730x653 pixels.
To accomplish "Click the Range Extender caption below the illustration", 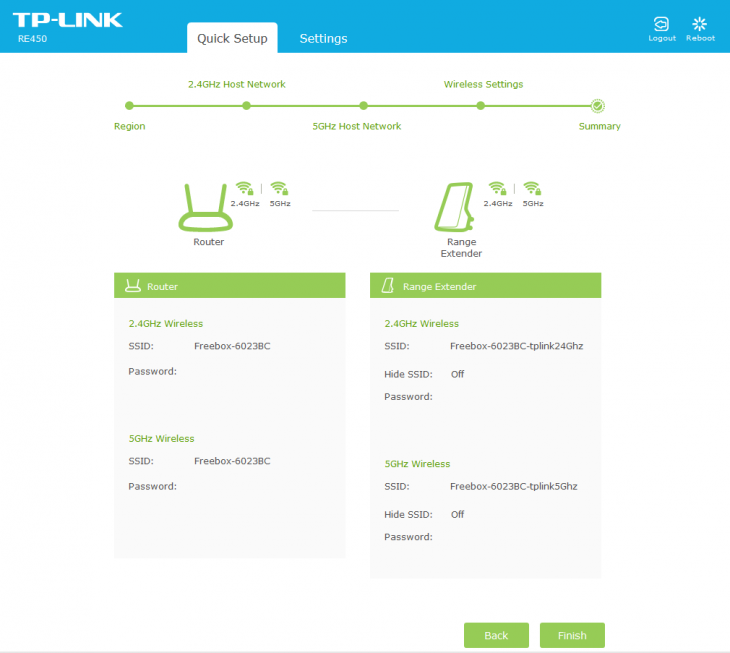I will 461,248.
